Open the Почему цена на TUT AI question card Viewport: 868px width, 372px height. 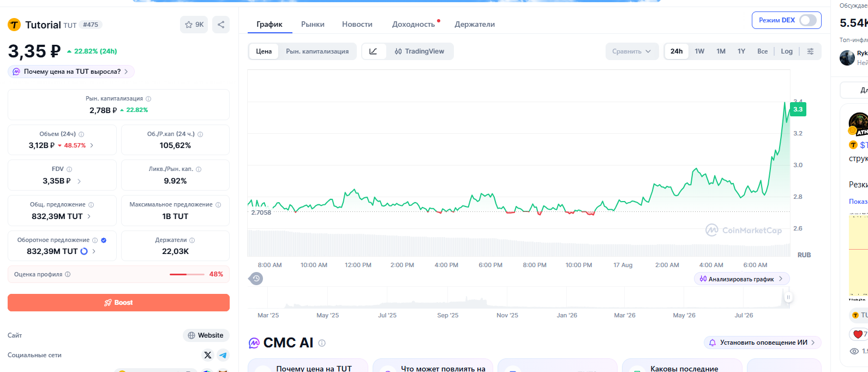(308, 365)
